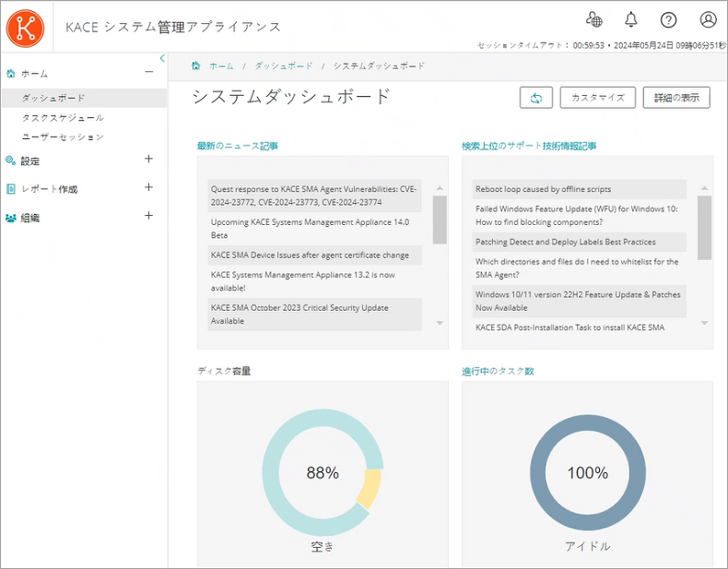Click the アイドル label under tasks chart

(x=588, y=546)
